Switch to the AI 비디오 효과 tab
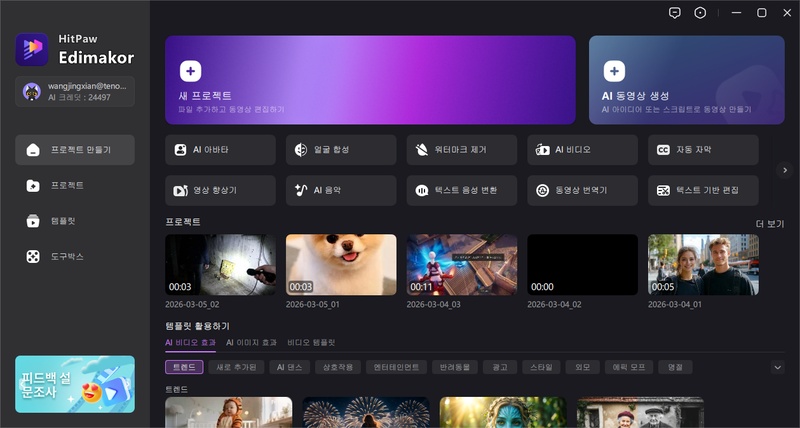This screenshot has width=800, height=428. pyautogui.click(x=190, y=343)
